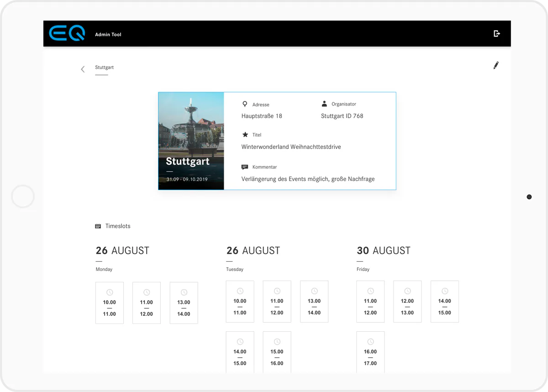Select Friday's 11.00–12.00 timeslot

(370, 302)
